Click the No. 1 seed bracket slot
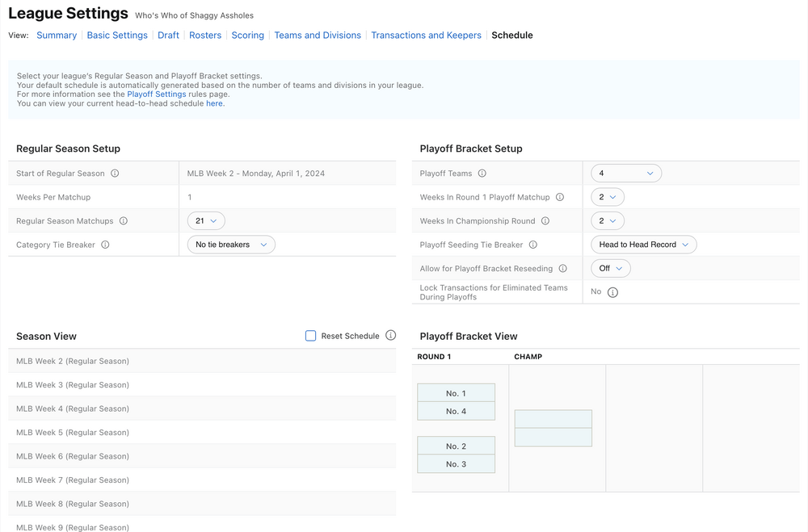This screenshot has height=532, width=808. [x=456, y=393]
